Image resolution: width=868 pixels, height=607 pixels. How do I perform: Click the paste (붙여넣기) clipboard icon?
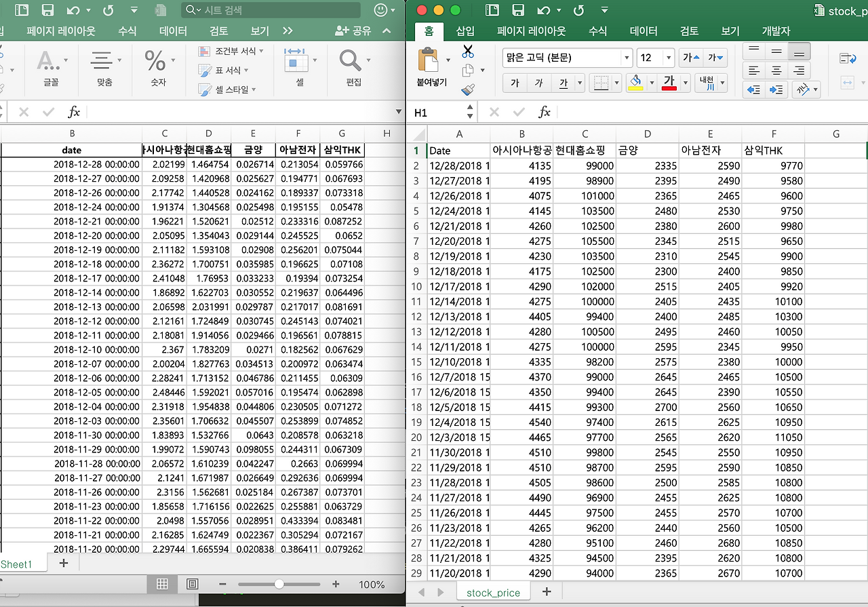pyautogui.click(x=428, y=60)
